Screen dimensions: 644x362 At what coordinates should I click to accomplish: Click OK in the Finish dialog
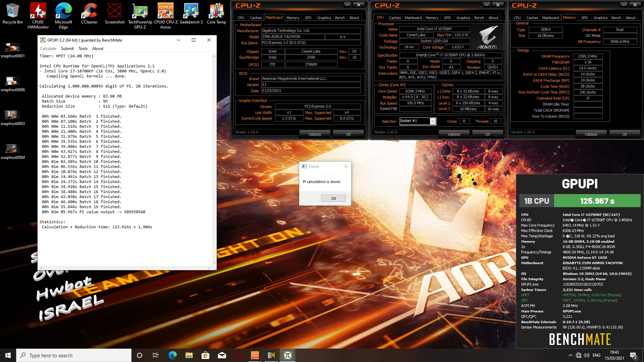[333, 198]
